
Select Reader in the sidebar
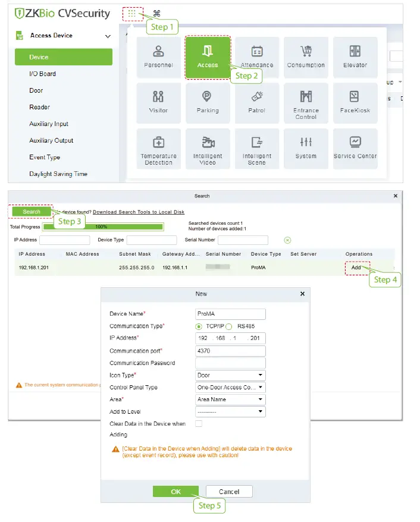click(39, 107)
